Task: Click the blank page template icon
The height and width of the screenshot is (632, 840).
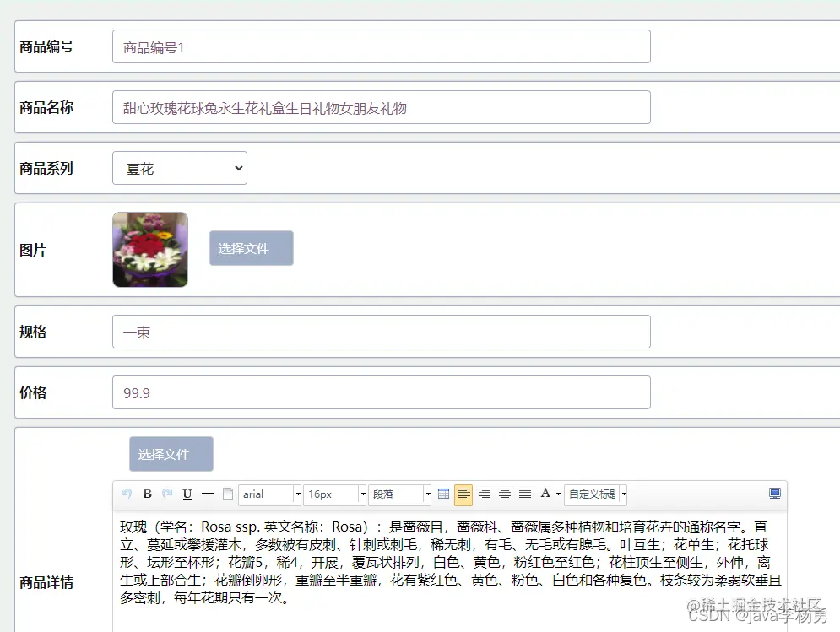Action: point(228,494)
